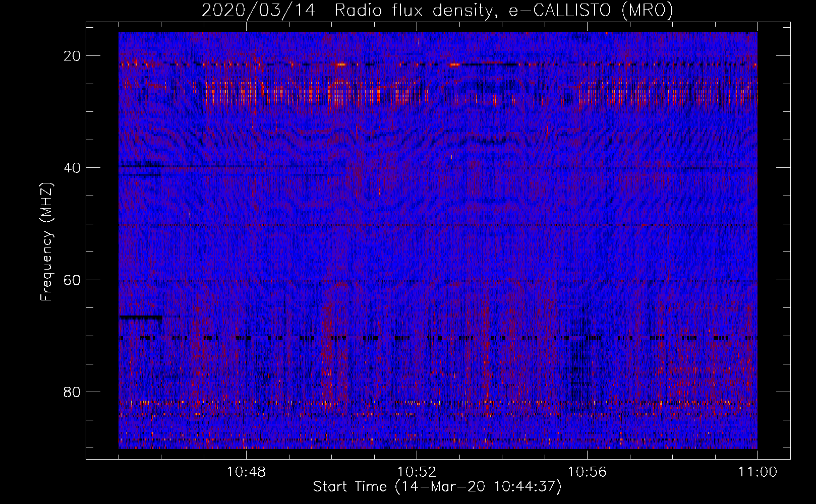Image resolution: width=816 pixels, height=504 pixels.
Task: Click the 10:56 time tick label
Action: (x=587, y=472)
